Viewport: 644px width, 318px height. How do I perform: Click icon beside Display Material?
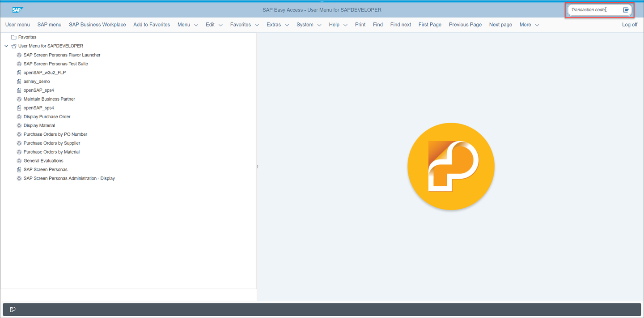click(19, 125)
